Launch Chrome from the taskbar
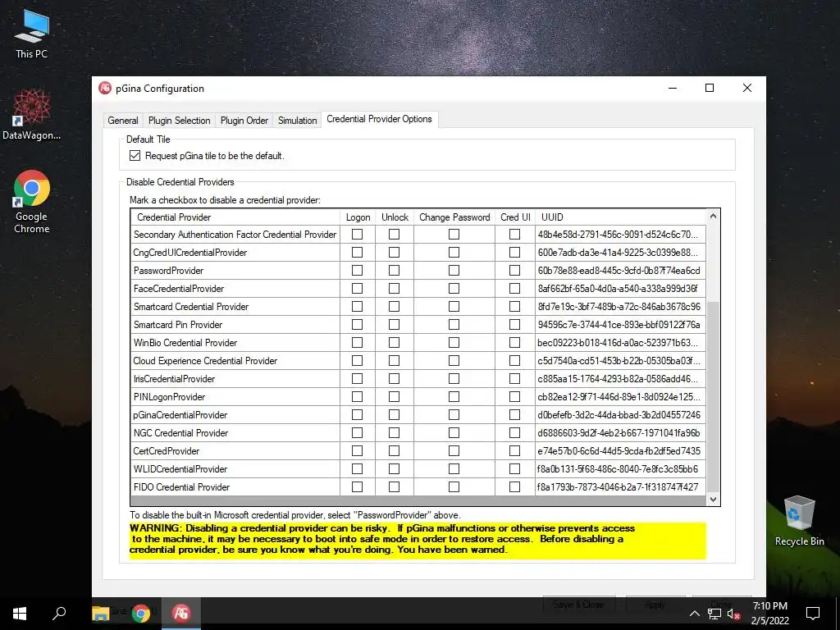This screenshot has height=630, width=840. (141, 614)
